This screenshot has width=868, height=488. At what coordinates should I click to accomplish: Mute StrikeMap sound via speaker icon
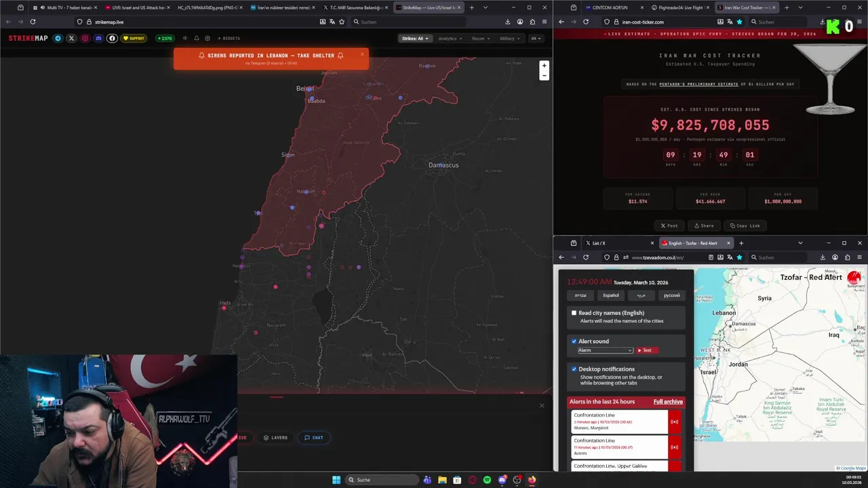click(x=185, y=39)
